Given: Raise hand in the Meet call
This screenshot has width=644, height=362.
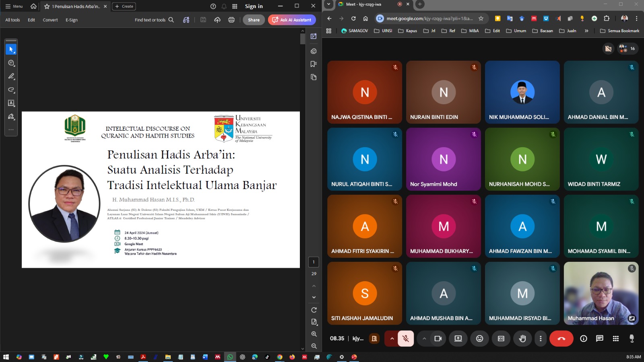Looking at the screenshot, I should tap(522, 339).
